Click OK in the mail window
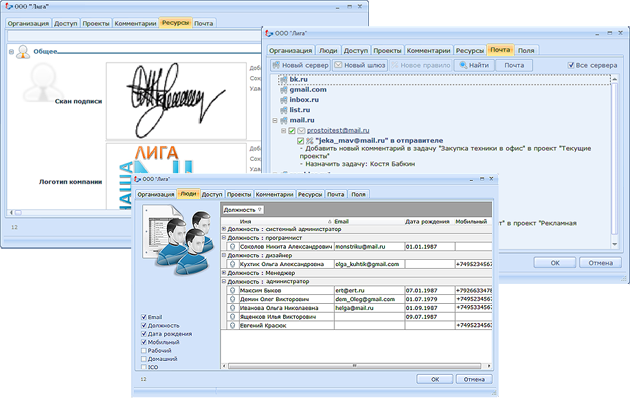The image size is (630, 398). pos(555,263)
